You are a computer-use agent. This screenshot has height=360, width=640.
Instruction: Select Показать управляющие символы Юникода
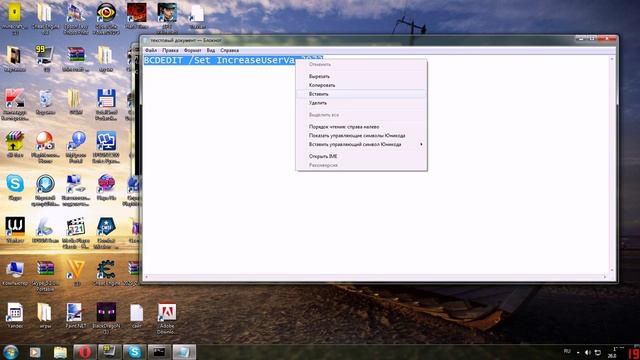pos(361,136)
